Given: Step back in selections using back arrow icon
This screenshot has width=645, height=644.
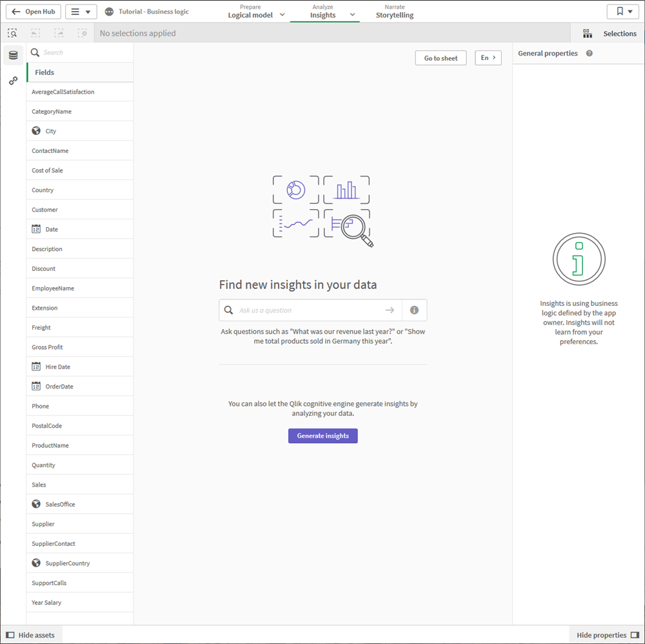Looking at the screenshot, I should coord(35,32).
